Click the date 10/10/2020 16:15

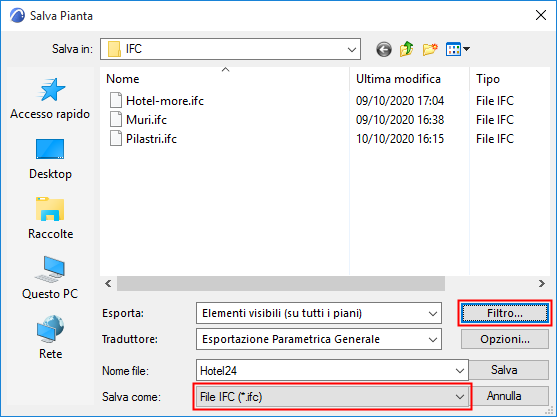point(400,139)
